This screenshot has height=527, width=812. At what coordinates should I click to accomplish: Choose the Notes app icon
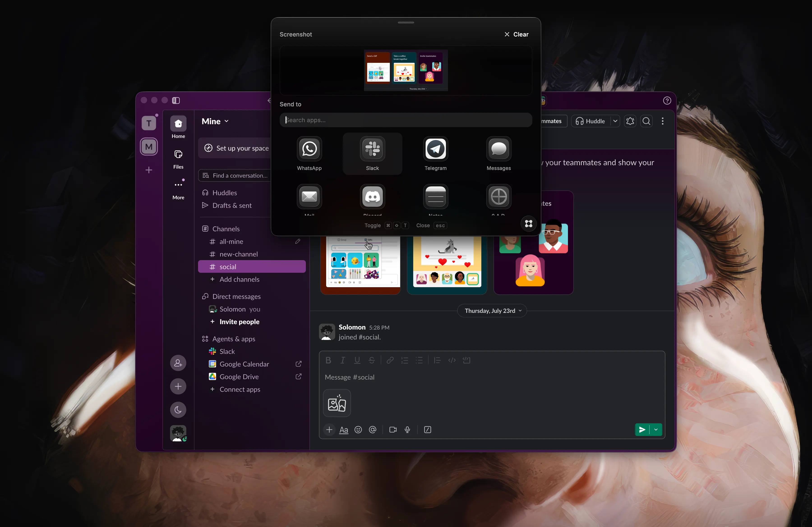tap(435, 196)
